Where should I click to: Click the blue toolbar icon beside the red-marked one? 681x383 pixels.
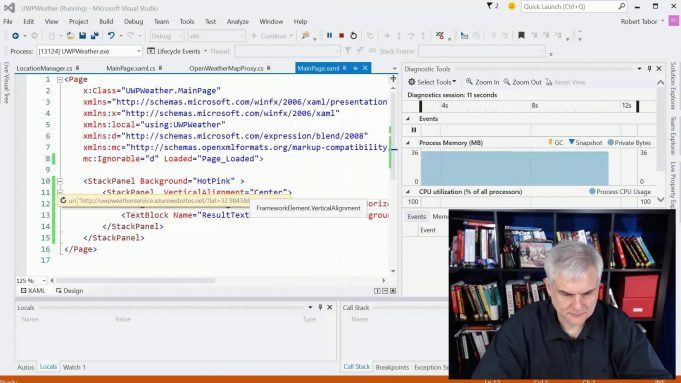(464, 36)
